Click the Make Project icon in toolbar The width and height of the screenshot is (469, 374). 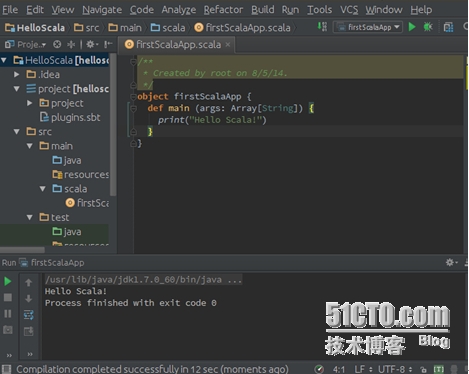(322, 27)
